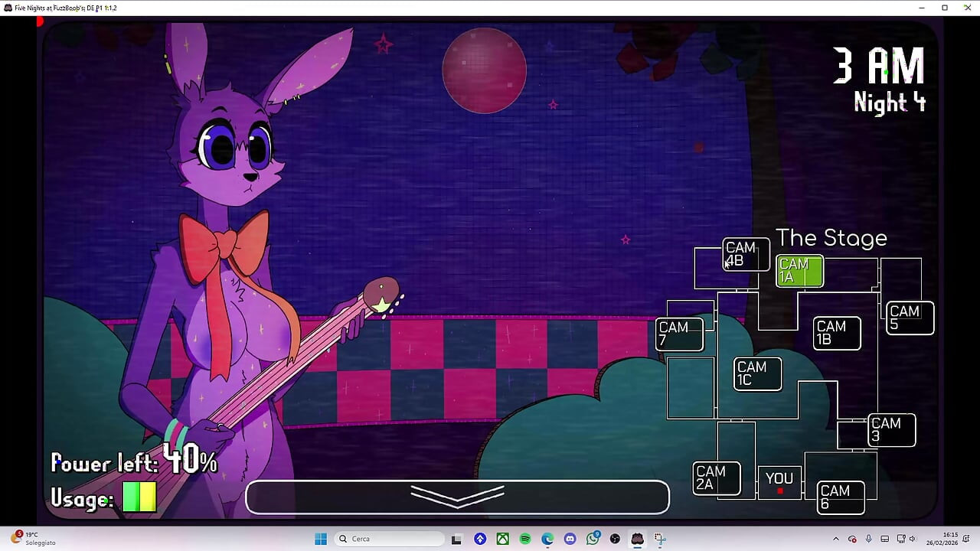Click the YOU office marker on map

point(779,483)
